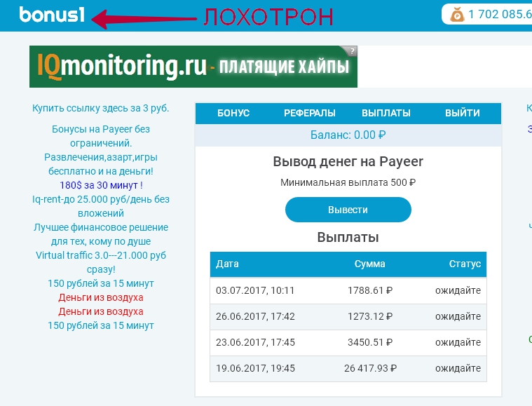
Task: Click the first red 'Деньги из воздуха' link
Action: click(x=101, y=298)
